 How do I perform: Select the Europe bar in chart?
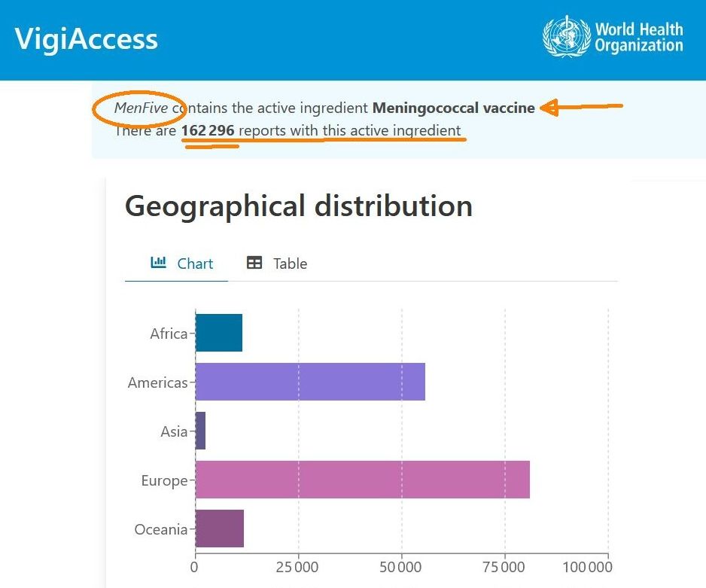coord(363,480)
